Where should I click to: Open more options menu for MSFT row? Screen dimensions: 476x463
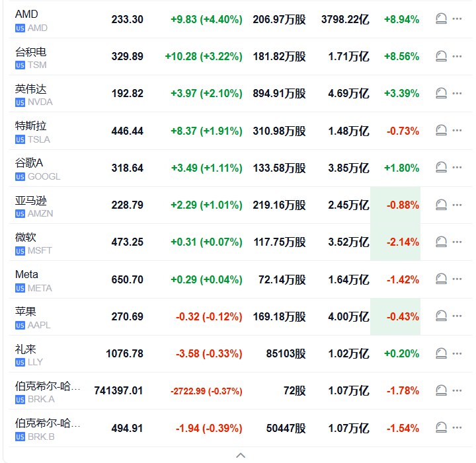pyautogui.click(x=457, y=242)
